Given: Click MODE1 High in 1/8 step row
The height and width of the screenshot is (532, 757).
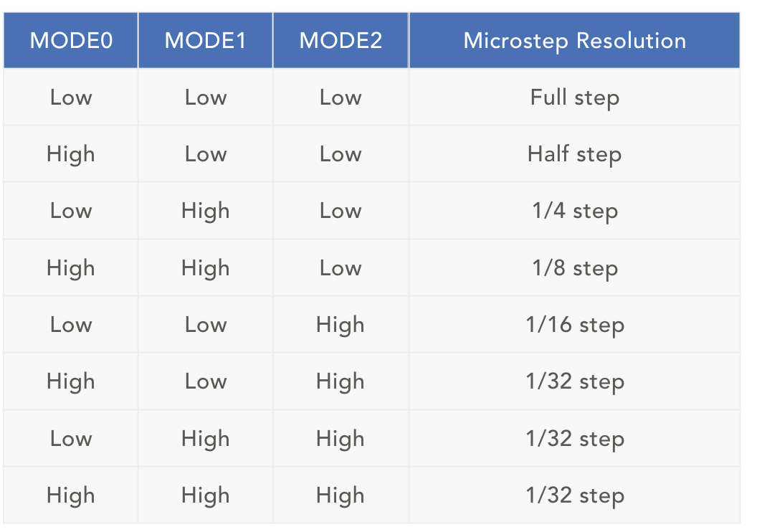Looking at the screenshot, I should tap(206, 268).
